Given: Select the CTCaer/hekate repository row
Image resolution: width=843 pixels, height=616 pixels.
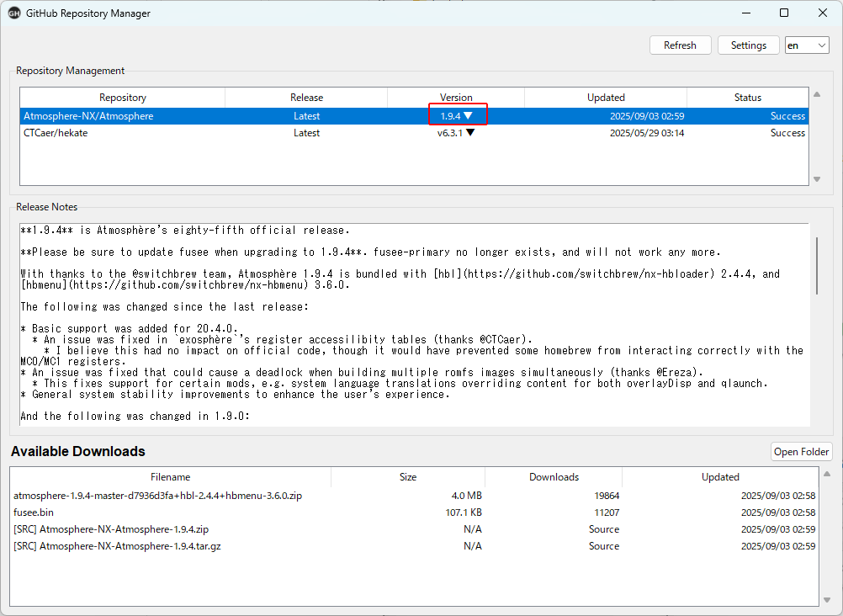Looking at the screenshot, I should (x=414, y=133).
